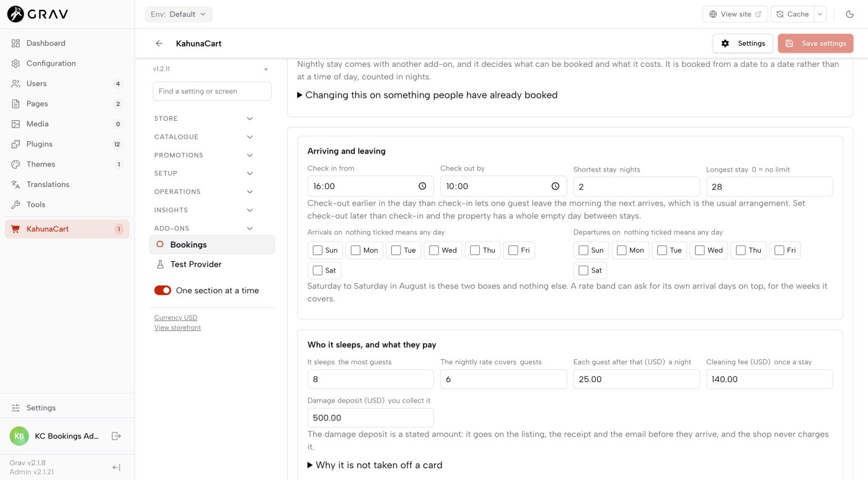Image resolution: width=868 pixels, height=480 pixels.
Task: Expand the PROMOTIONS section
Action: (x=204, y=155)
